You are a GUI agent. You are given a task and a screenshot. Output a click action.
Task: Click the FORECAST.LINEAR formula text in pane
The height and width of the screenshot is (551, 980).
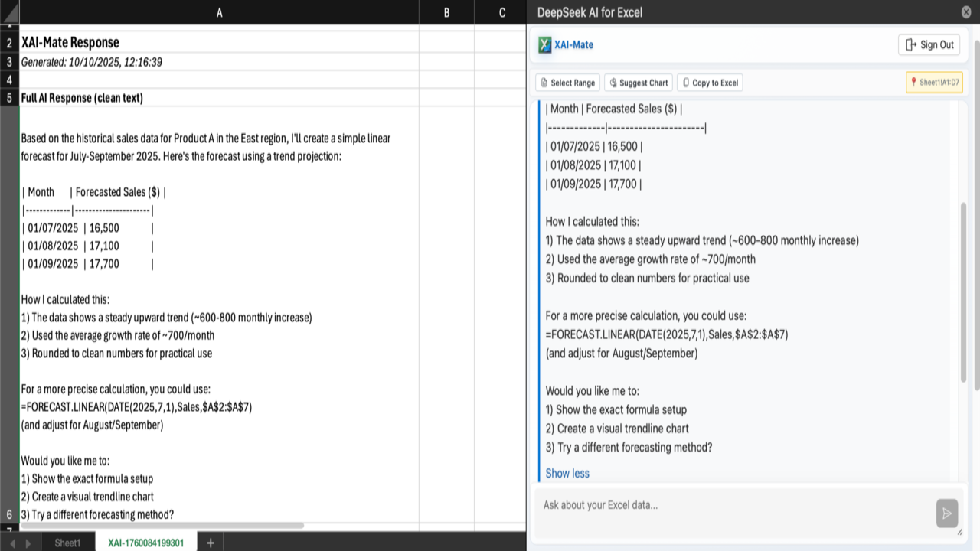(667, 334)
